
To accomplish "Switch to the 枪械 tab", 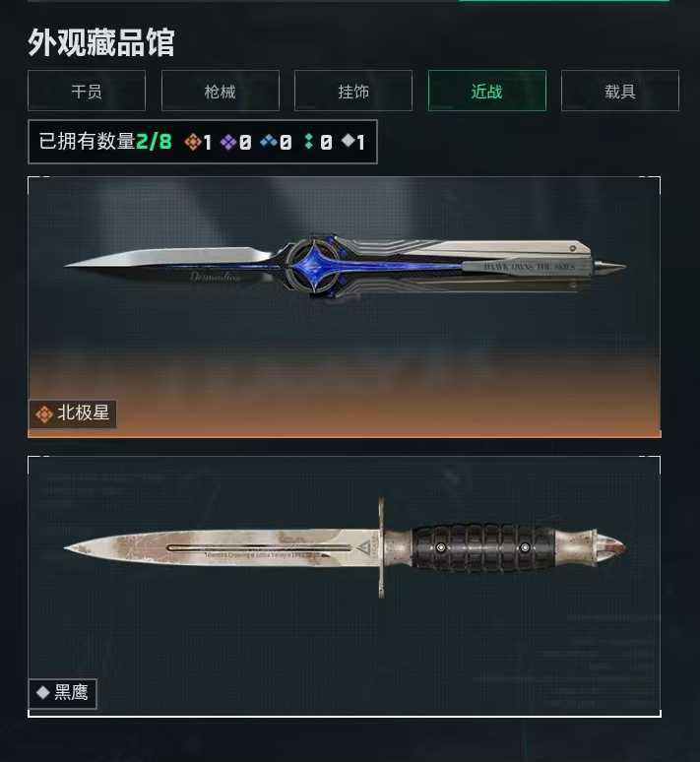I will pos(221,91).
